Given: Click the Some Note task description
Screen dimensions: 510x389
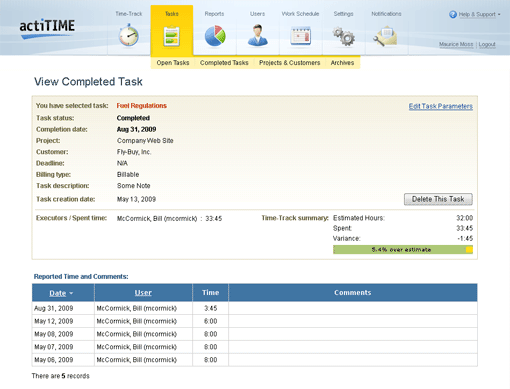Looking at the screenshot, I should (134, 186).
